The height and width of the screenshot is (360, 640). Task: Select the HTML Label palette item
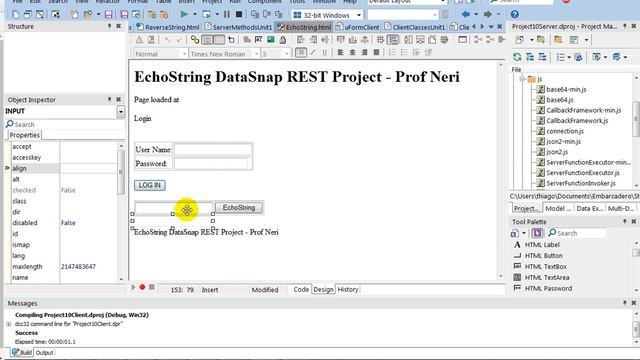542,244
